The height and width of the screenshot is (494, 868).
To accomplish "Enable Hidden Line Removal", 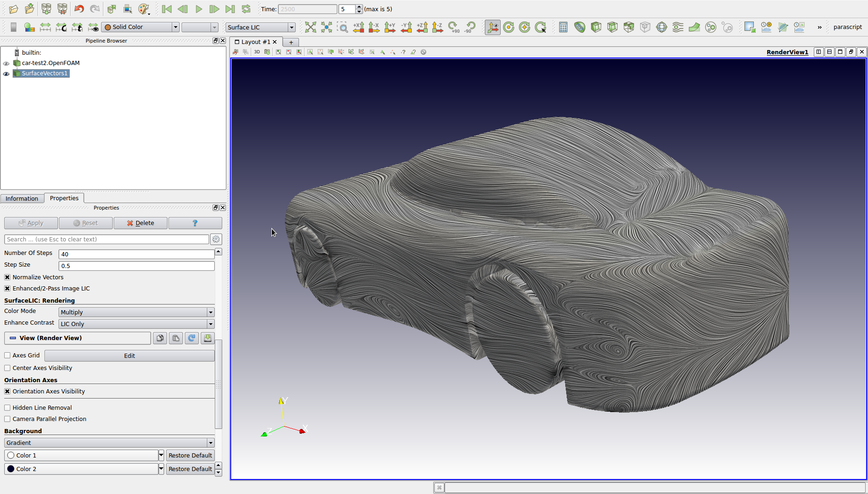I will coord(7,407).
